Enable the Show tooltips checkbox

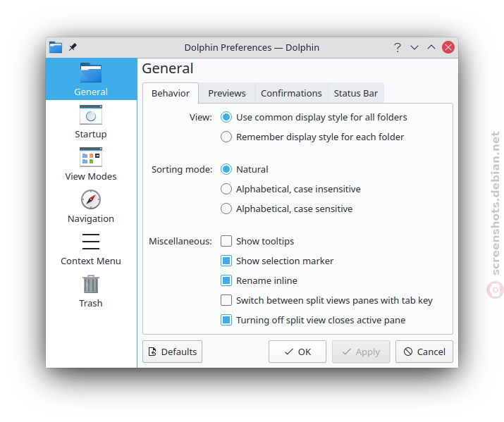coord(257,241)
